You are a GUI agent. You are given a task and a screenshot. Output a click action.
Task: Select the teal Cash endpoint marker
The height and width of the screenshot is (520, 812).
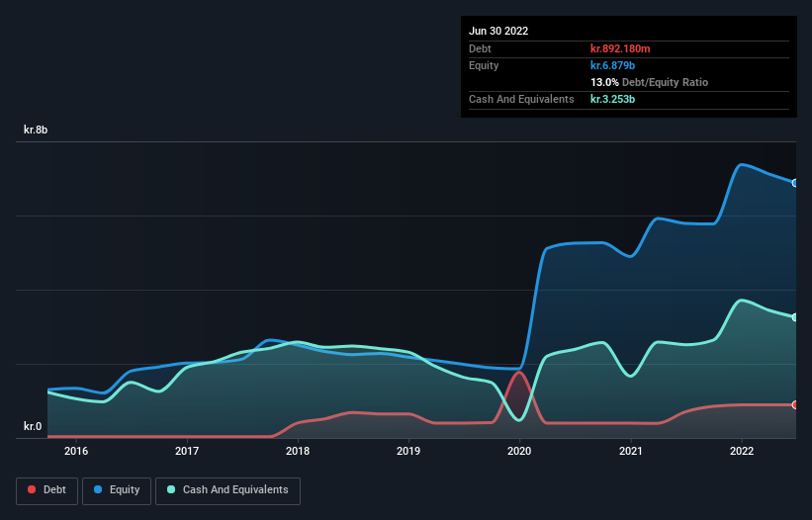click(x=795, y=317)
